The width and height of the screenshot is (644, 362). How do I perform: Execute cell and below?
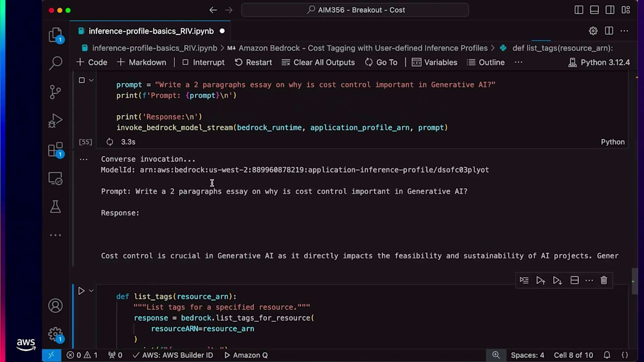(x=558, y=280)
